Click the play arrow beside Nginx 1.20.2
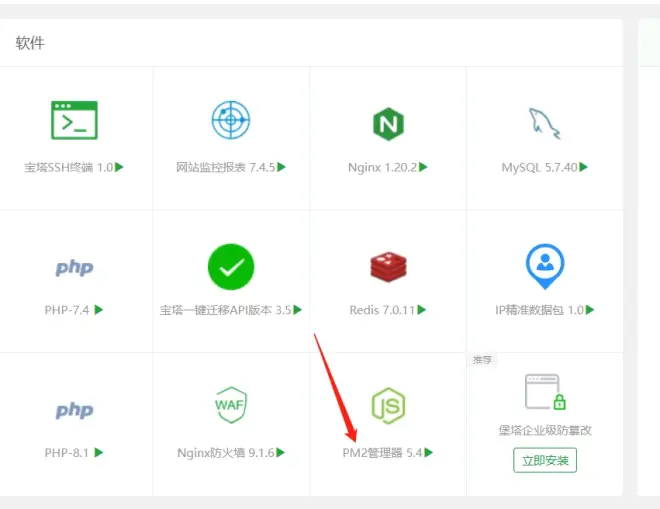 (x=423, y=167)
